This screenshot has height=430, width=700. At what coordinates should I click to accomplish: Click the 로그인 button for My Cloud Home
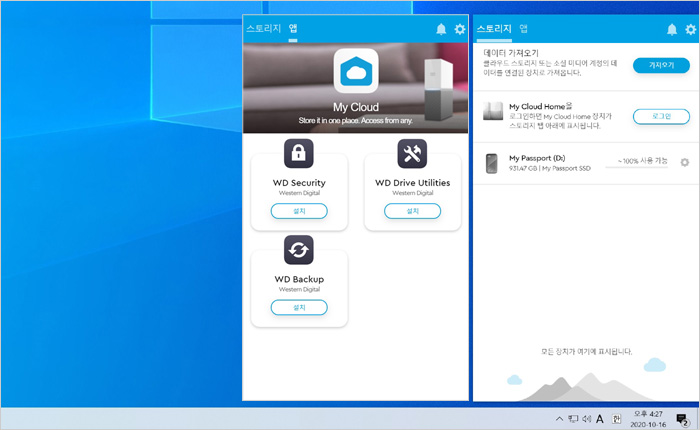pos(661,117)
